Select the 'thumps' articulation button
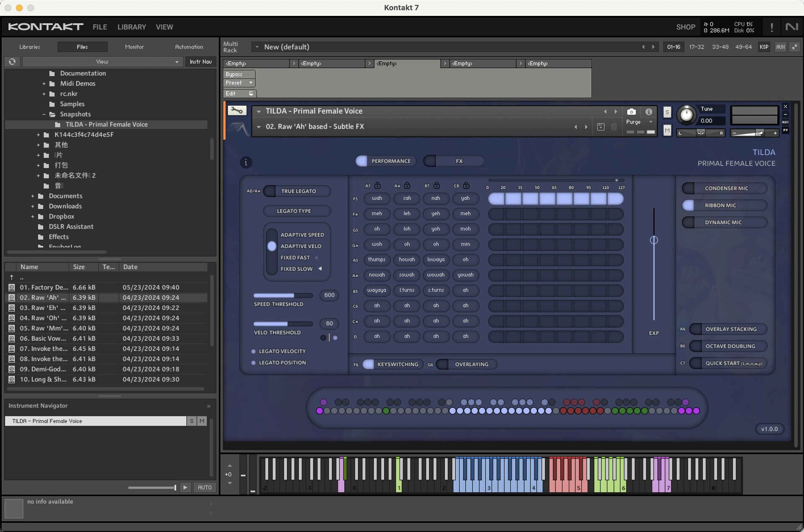804x532 pixels. pos(376,260)
